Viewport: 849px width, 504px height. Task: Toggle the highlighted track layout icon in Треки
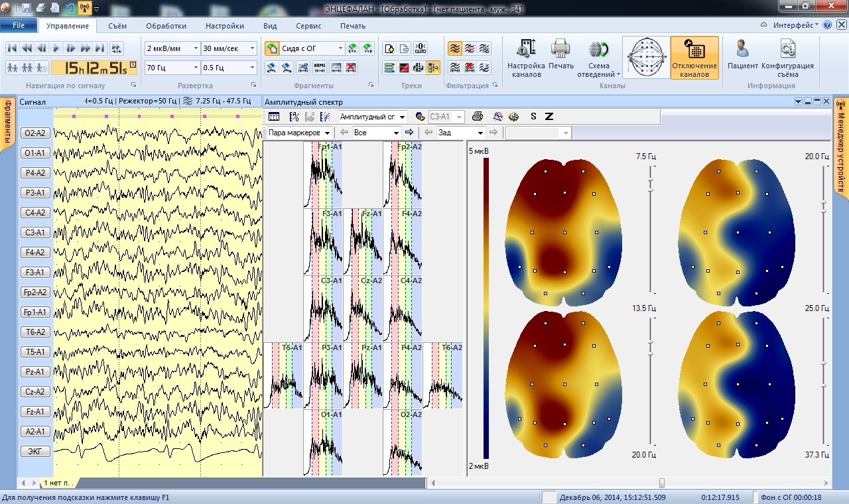tap(433, 68)
